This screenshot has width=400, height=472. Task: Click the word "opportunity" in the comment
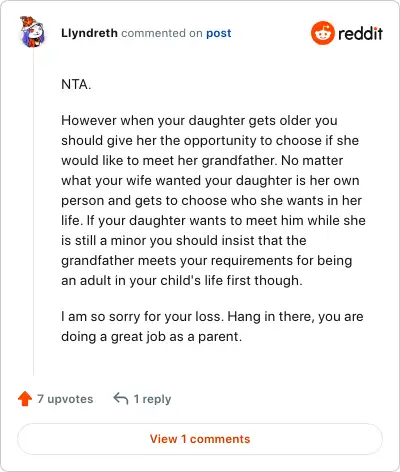click(x=220, y=141)
